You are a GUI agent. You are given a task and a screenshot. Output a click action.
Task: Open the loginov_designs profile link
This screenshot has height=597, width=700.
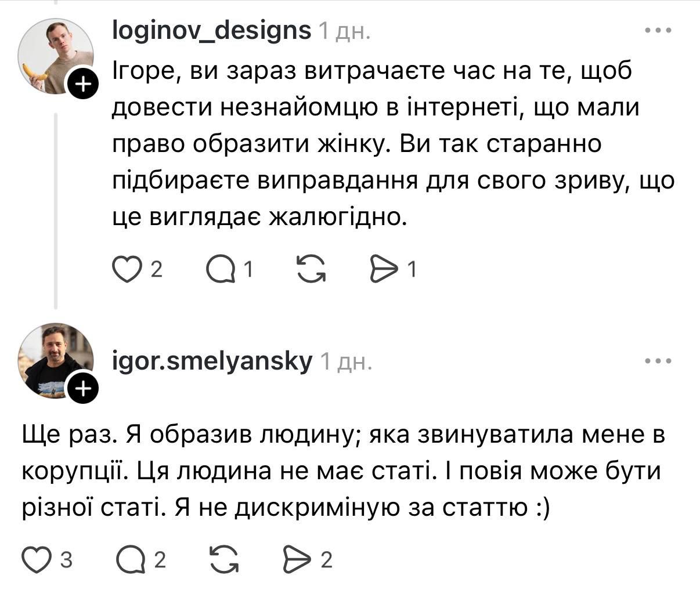[211, 30]
